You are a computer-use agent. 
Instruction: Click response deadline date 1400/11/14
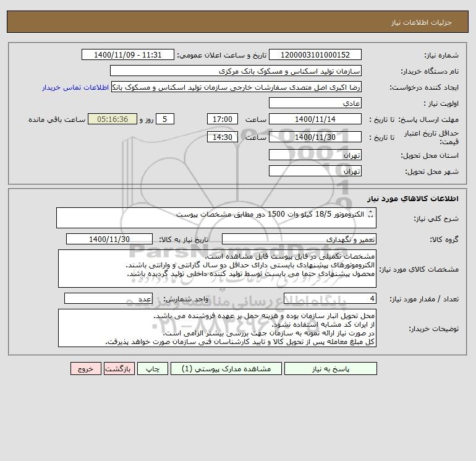pos(315,119)
